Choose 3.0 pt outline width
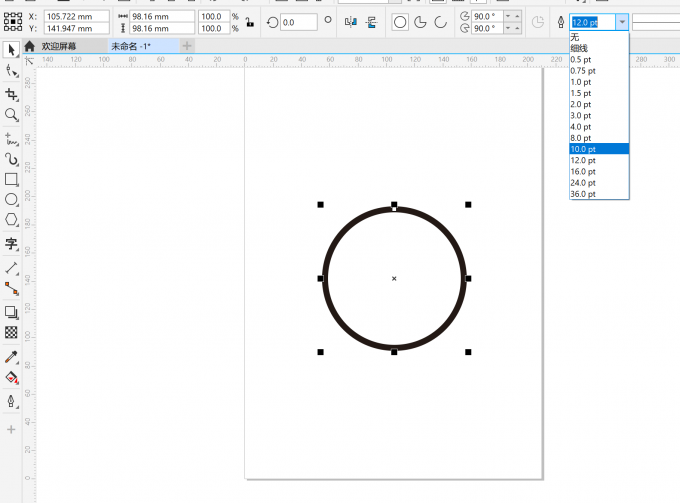 pyautogui.click(x=599, y=116)
